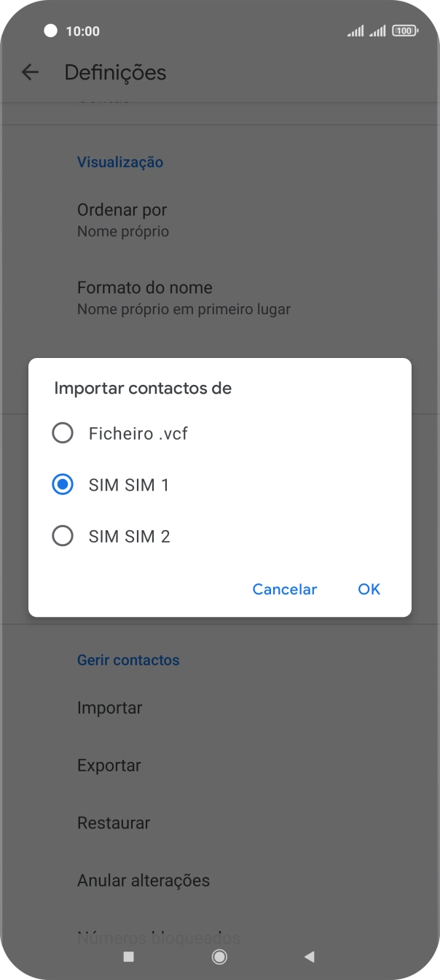The height and width of the screenshot is (980, 440).
Task: Click the clock showing 10:00
Action: click(x=82, y=31)
